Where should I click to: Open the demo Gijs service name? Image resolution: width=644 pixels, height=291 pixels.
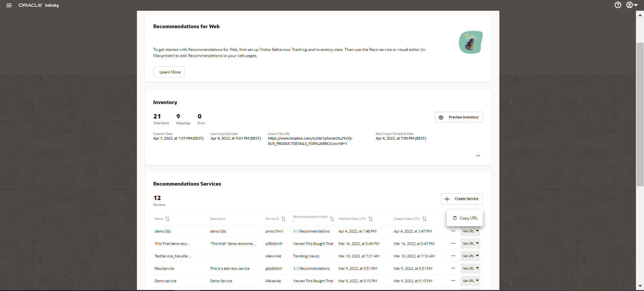tap(163, 231)
